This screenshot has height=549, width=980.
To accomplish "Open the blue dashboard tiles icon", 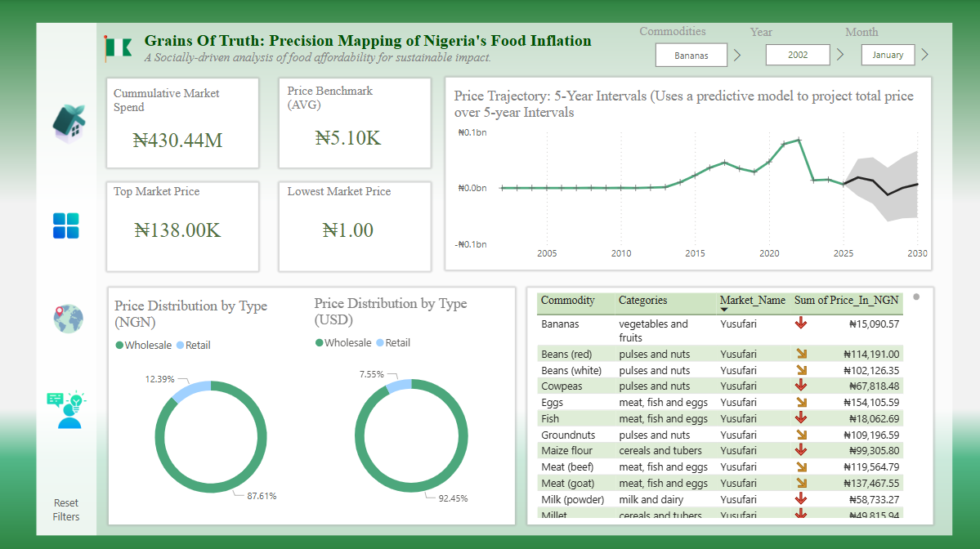I will [65, 225].
